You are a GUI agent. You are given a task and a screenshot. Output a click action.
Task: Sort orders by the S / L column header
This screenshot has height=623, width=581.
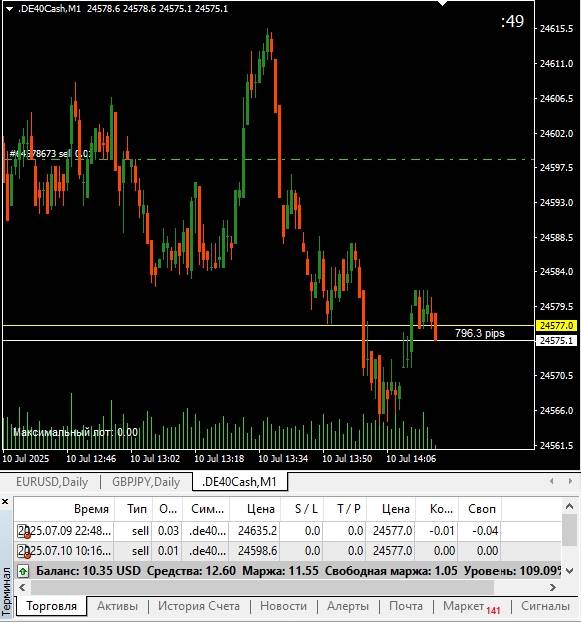(x=306, y=509)
